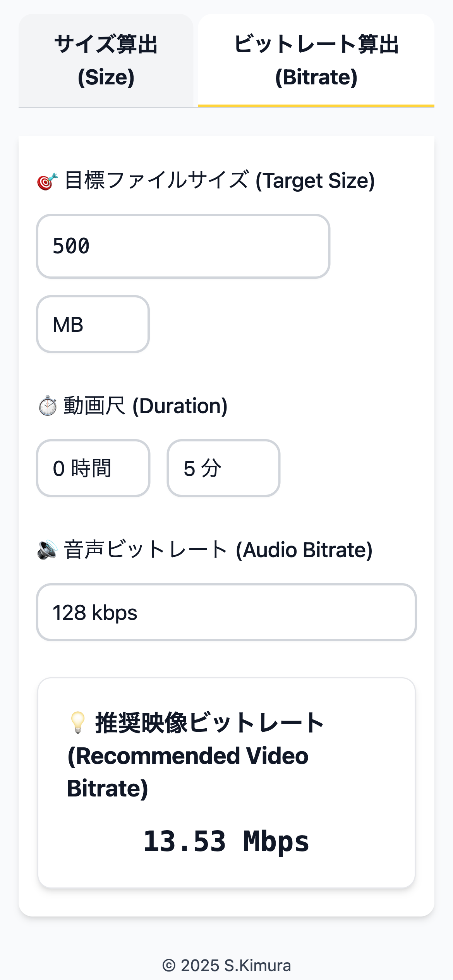Click the Mbps unit in the result
The image size is (453, 980).
276,841
